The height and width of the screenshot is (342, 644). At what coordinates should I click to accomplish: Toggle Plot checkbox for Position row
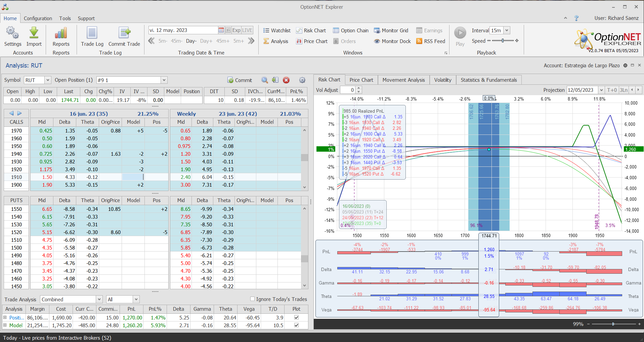pos(296,317)
